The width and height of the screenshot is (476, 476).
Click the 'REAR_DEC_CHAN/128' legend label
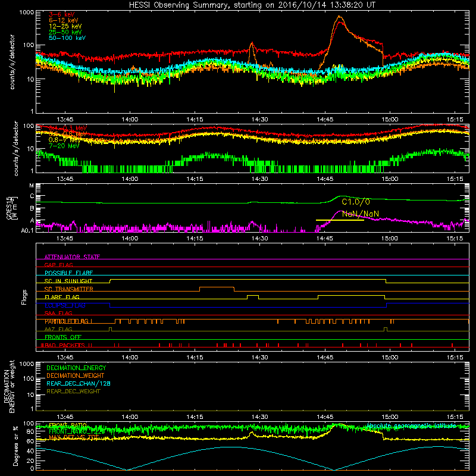click(79, 383)
